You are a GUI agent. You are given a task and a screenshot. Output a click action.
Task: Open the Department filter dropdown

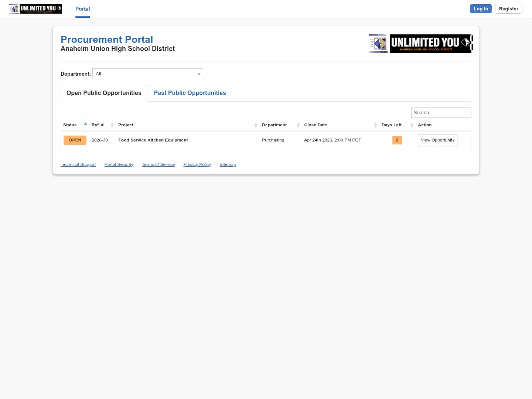(147, 74)
